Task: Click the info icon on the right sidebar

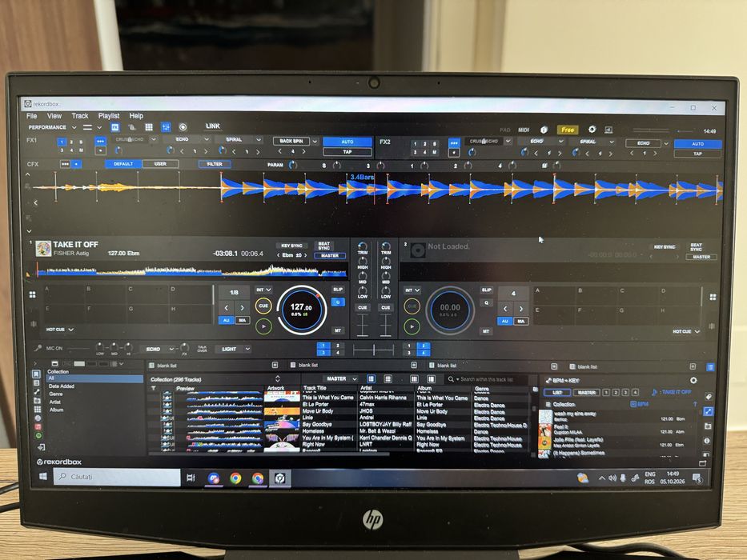Action: pos(707,441)
